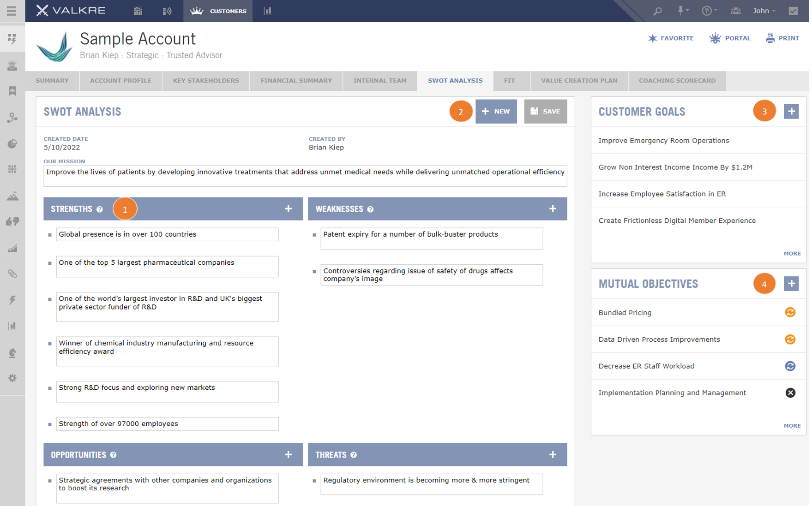
Task: Open the hamburger menu at top-left
Action: point(12,11)
